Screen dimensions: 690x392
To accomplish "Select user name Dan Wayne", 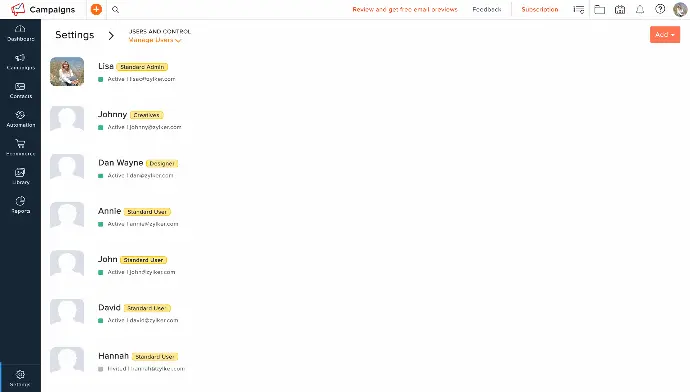I will tap(121, 163).
